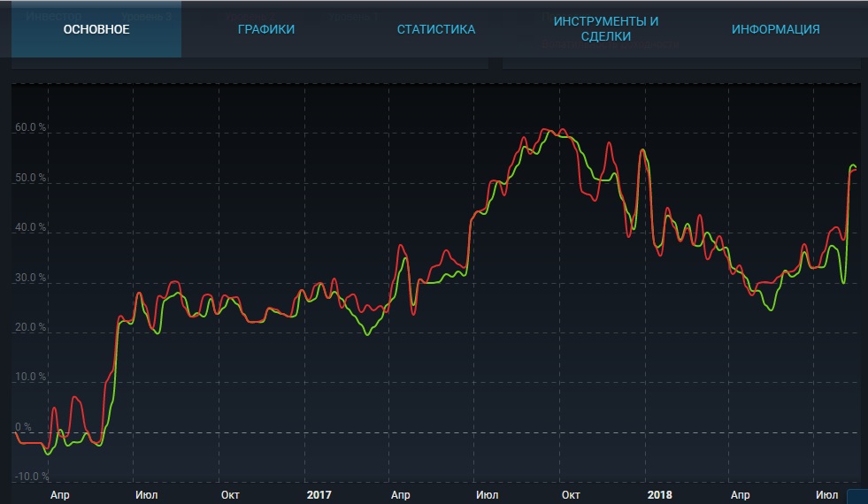This screenshot has height=504, width=868.
Task: Click the 30.0 % value axis label
Action: (31, 279)
